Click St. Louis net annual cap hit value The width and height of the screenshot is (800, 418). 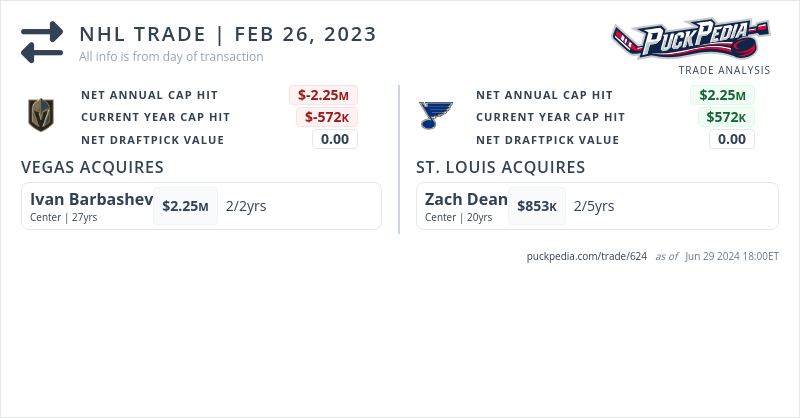[722, 95]
